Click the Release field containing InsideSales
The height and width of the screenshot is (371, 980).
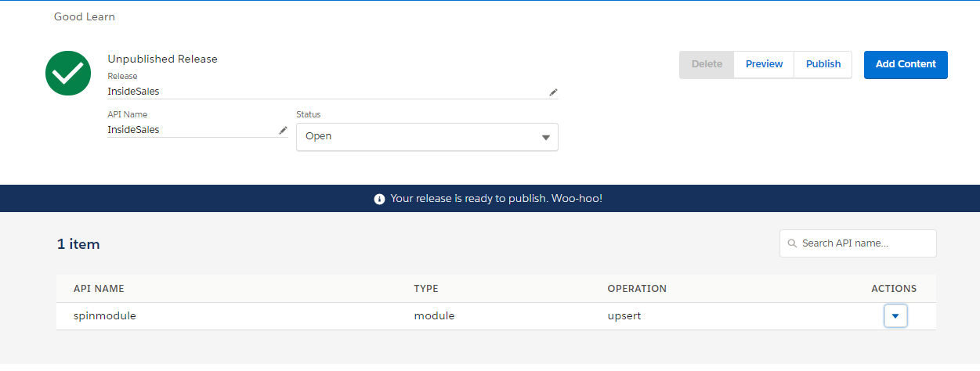click(325, 92)
